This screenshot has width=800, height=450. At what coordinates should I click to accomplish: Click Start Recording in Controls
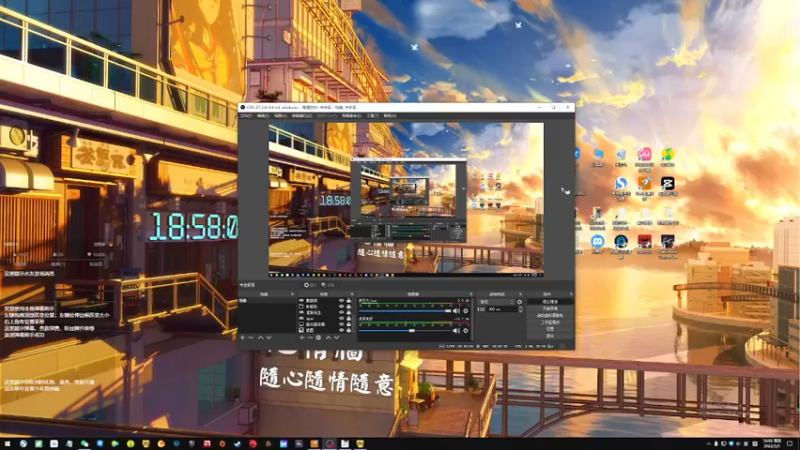pyautogui.click(x=549, y=308)
